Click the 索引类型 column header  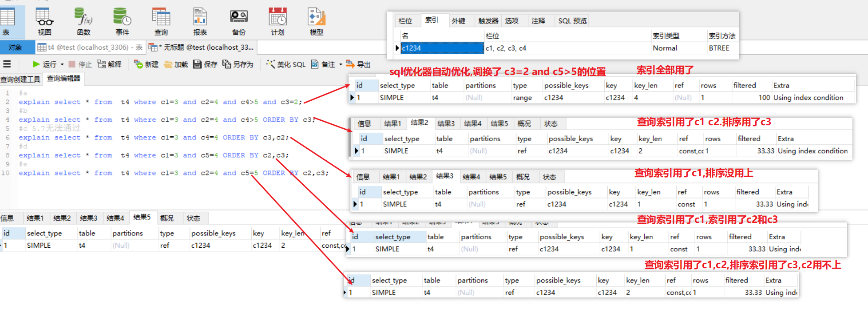click(679, 36)
